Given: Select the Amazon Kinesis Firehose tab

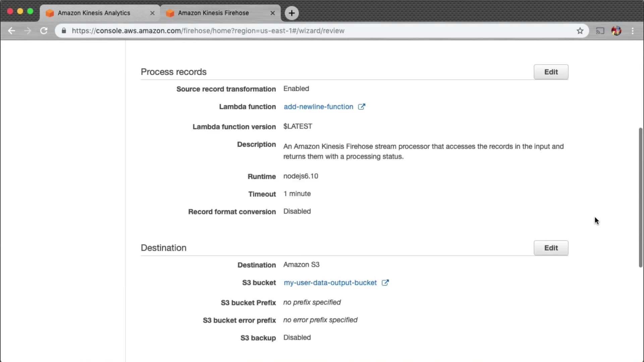Looking at the screenshot, I should (213, 13).
